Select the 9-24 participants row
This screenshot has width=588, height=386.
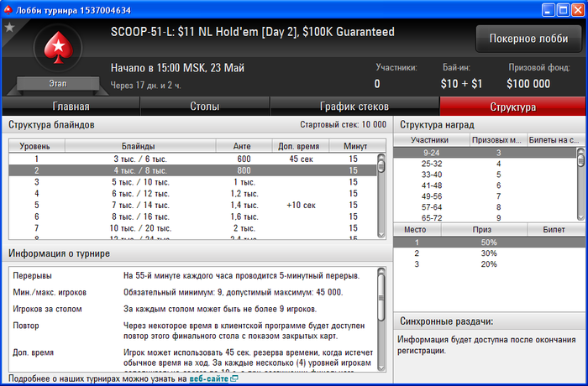pos(485,153)
